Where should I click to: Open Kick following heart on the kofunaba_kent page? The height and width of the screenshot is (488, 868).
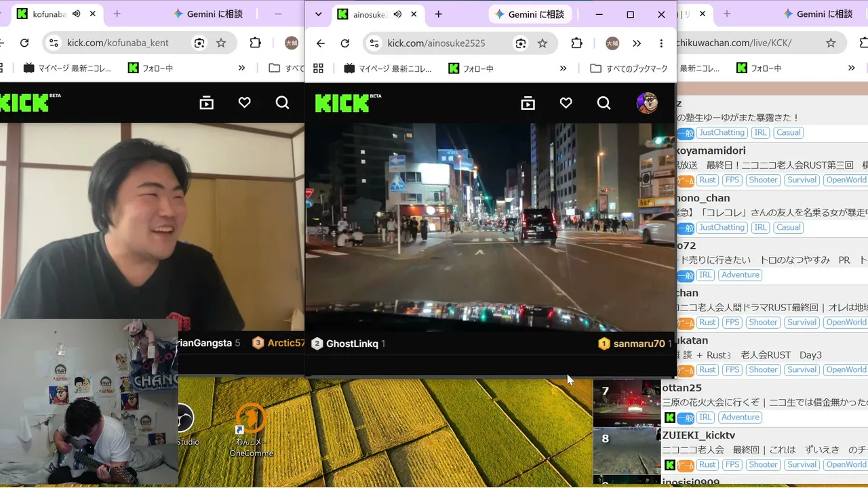tap(244, 103)
